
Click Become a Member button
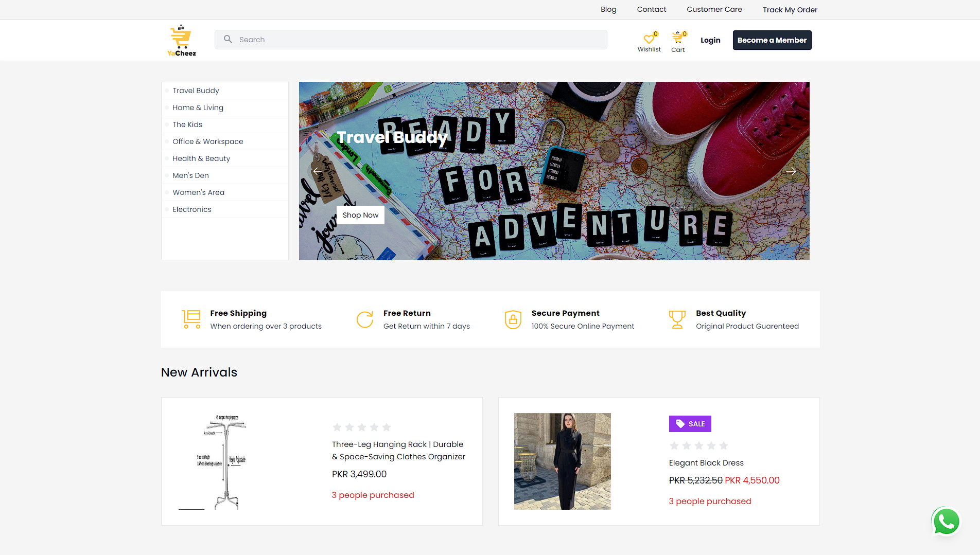pyautogui.click(x=772, y=40)
